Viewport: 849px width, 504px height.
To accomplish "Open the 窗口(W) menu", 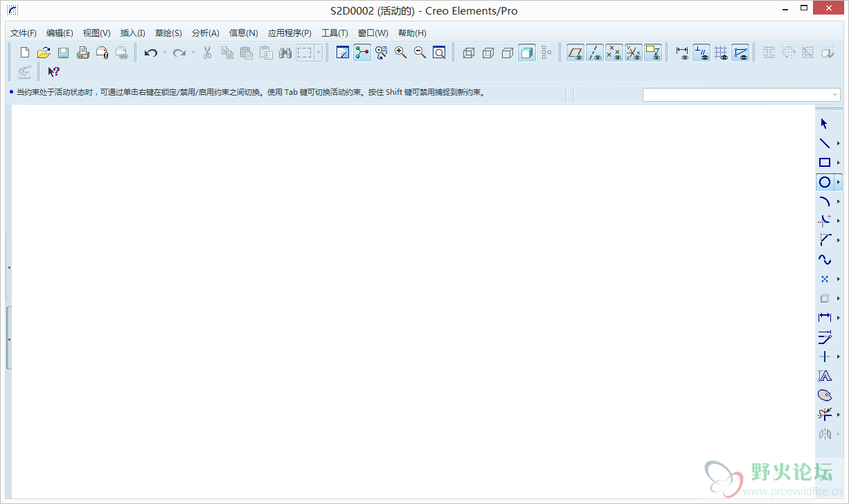I will coord(373,33).
